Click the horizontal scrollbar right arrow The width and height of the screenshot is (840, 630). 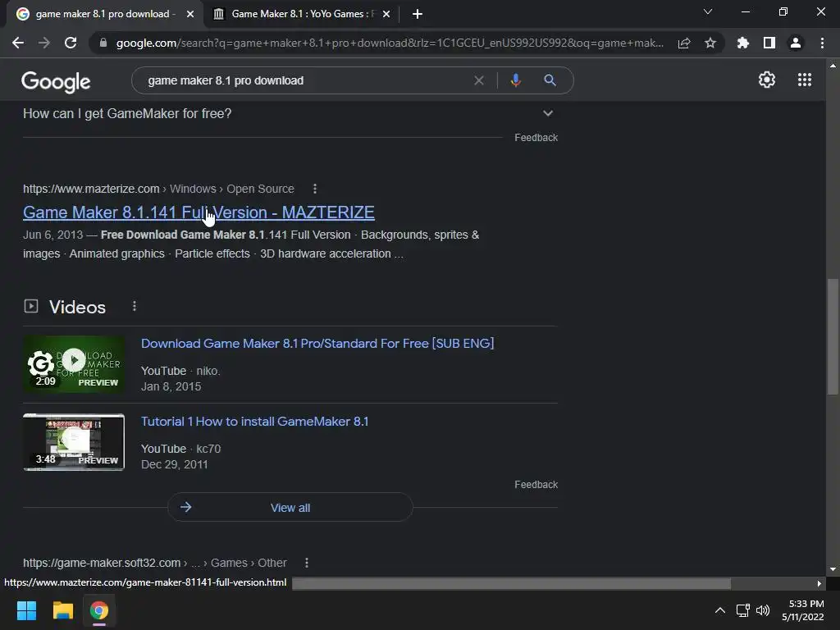pos(819,583)
